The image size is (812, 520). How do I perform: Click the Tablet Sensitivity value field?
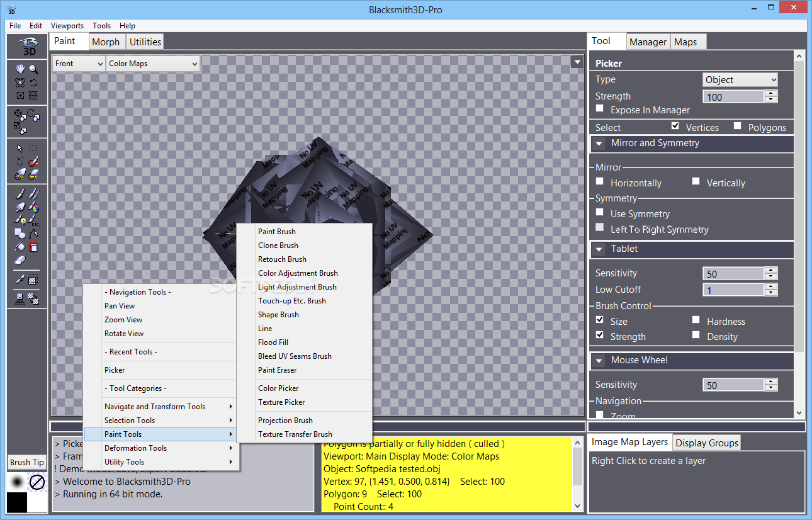733,274
